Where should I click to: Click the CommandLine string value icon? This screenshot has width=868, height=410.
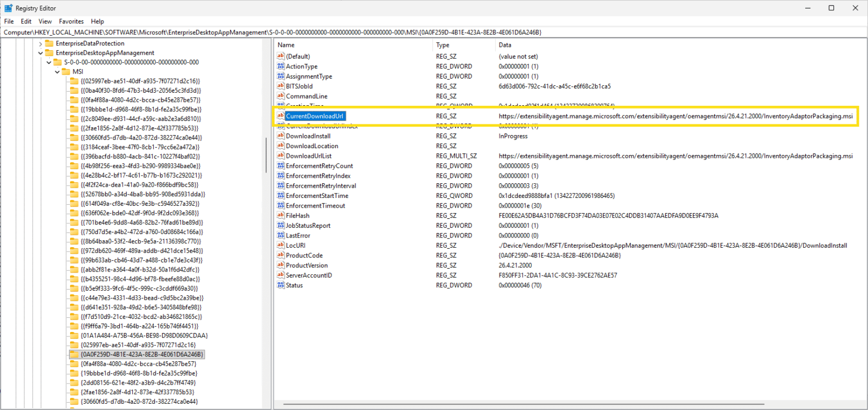click(281, 96)
